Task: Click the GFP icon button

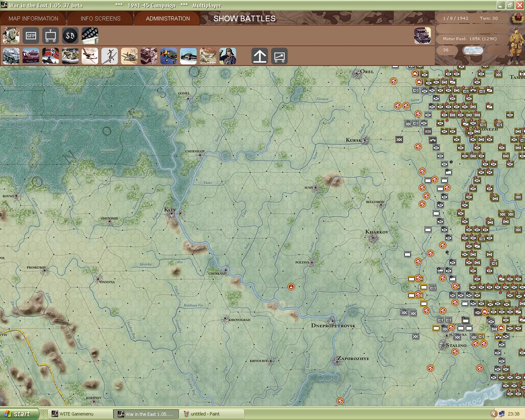Action: (x=31, y=36)
